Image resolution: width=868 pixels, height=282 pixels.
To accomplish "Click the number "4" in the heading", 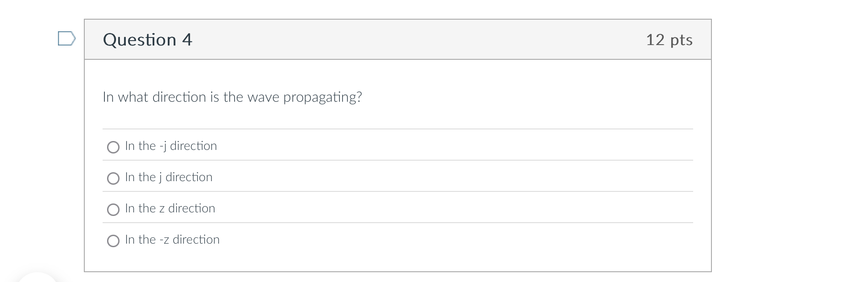I will [187, 40].
